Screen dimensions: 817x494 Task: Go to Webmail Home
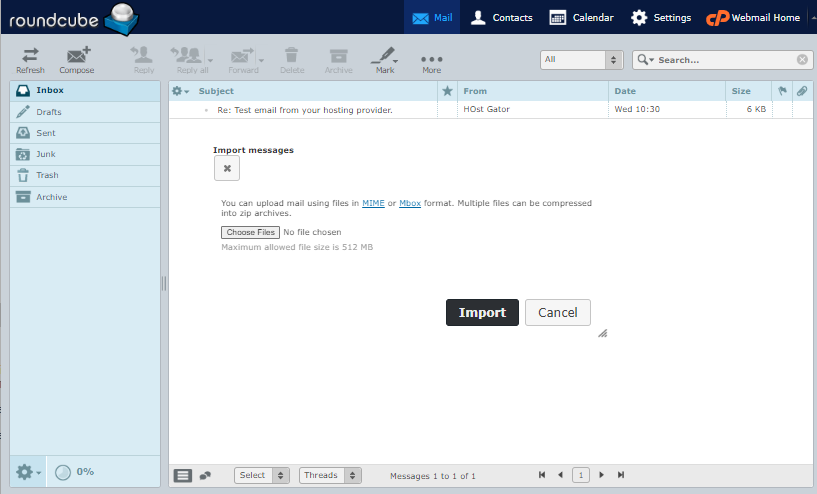pyautogui.click(x=753, y=18)
